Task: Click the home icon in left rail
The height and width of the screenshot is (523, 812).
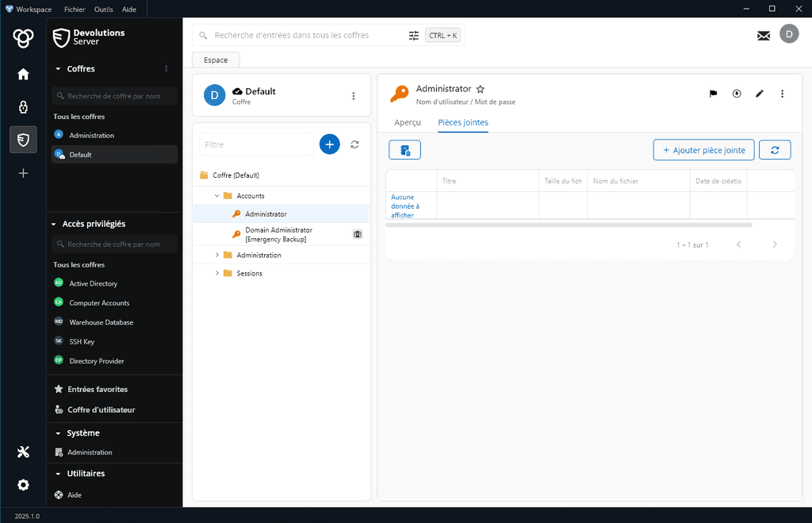Action: [x=23, y=74]
